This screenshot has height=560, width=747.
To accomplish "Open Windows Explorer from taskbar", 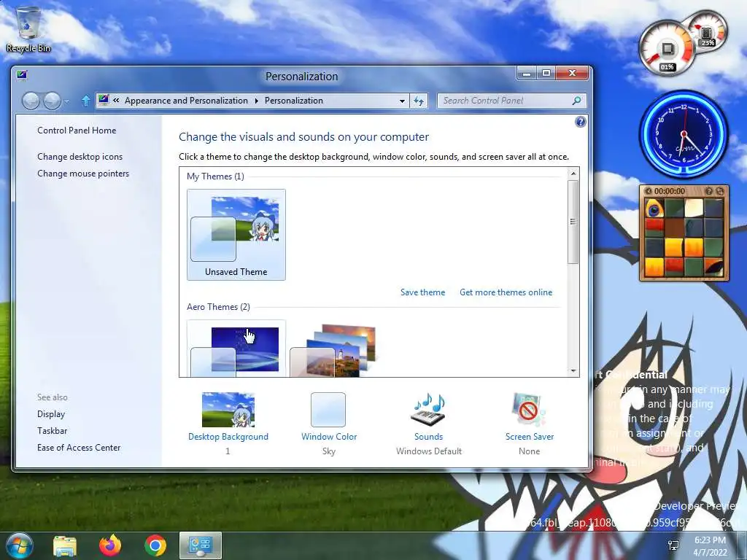I will [x=65, y=546].
